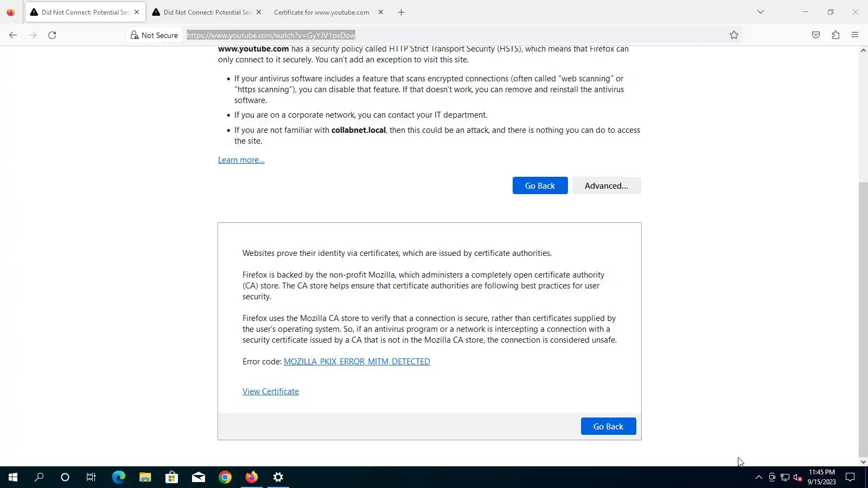Viewport: 868px width, 488px height.
Task: Click the page vertical scrollbar thumb
Action: pos(863,320)
